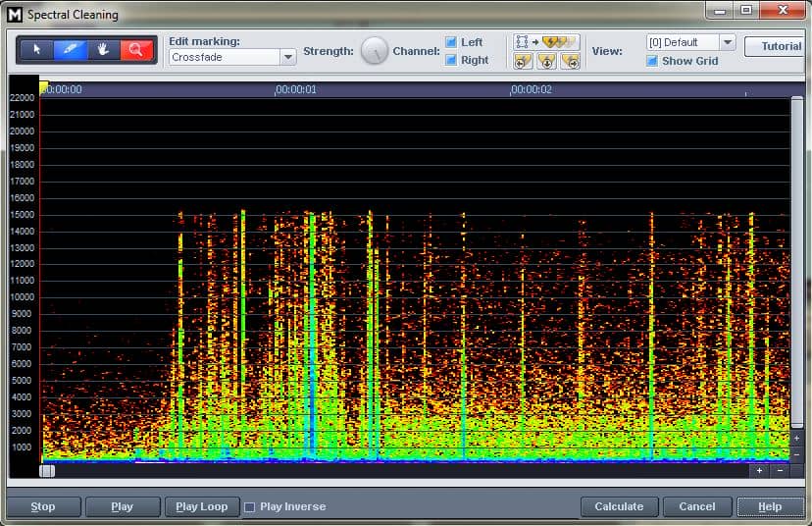Expand the View preset dropdown
Viewport: 812px width, 526px height.
point(727,42)
